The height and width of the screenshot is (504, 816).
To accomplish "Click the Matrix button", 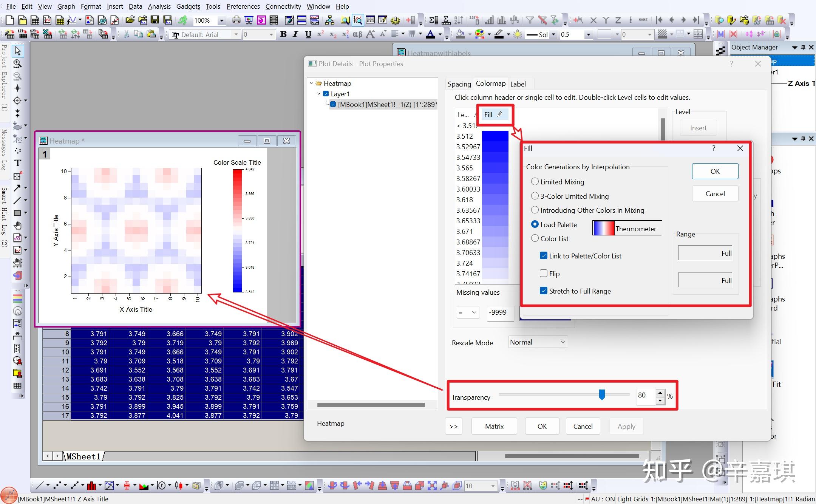I will tap(494, 426).
